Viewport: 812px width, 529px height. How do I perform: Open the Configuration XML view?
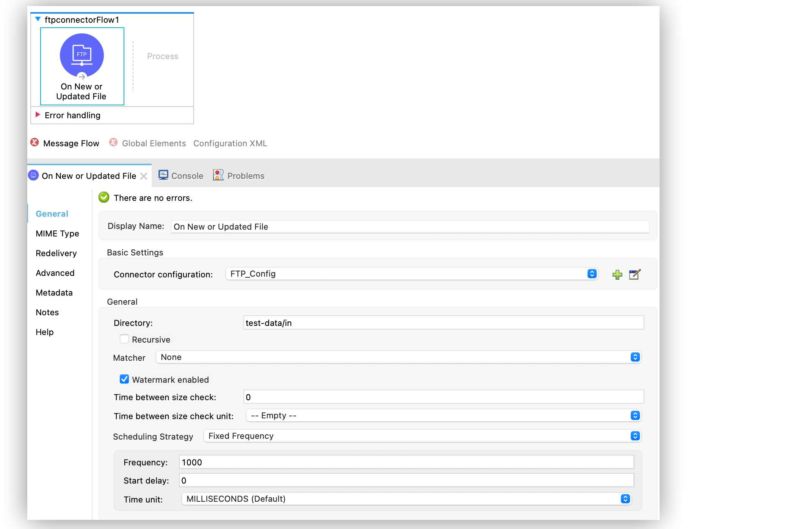pos(230,143)
